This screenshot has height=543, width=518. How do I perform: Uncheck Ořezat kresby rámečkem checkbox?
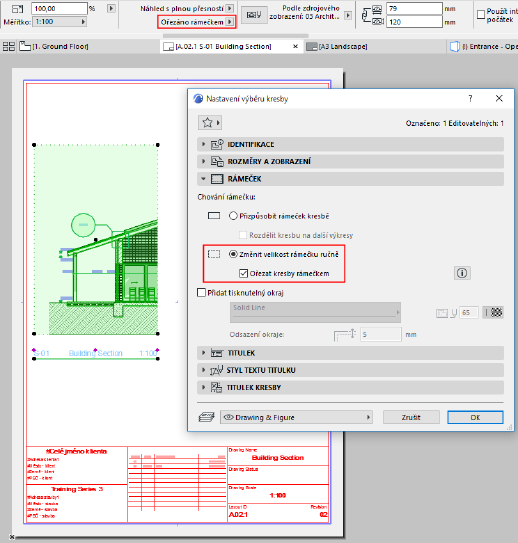(x=243, y=273)
